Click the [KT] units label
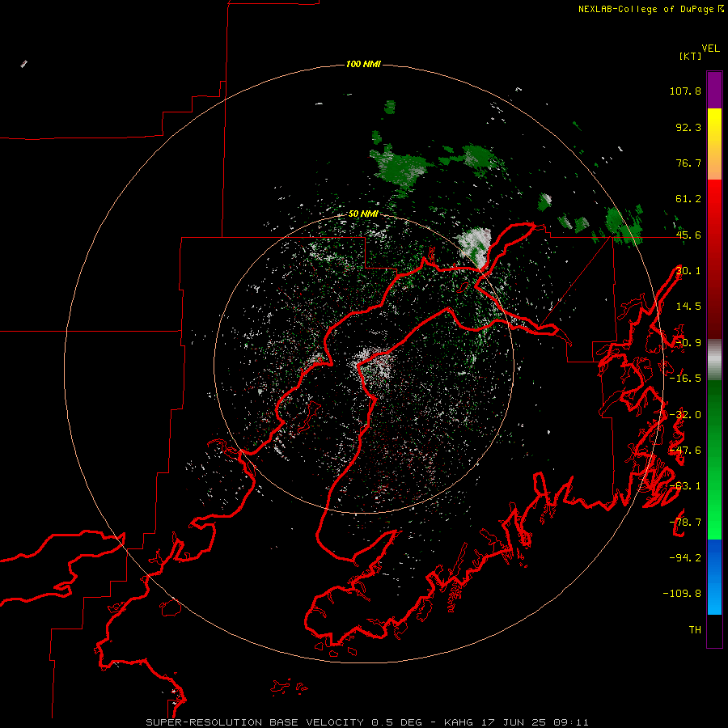 [x=691, y=56]
